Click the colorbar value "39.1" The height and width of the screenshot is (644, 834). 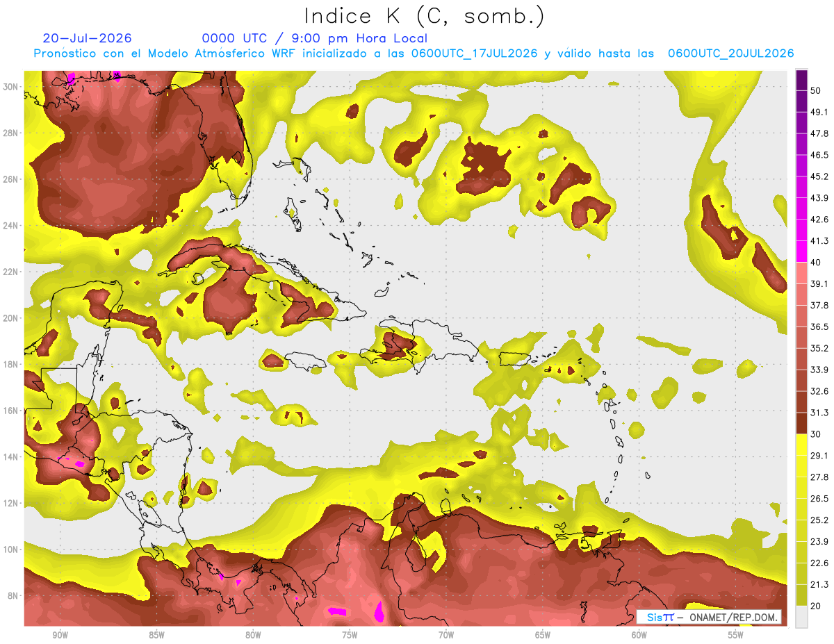[x=819, y=285]
